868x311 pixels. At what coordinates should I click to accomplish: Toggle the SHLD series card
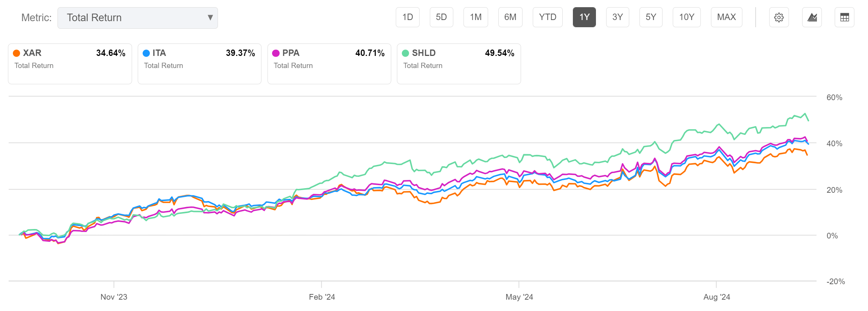(x=459, y=63)
